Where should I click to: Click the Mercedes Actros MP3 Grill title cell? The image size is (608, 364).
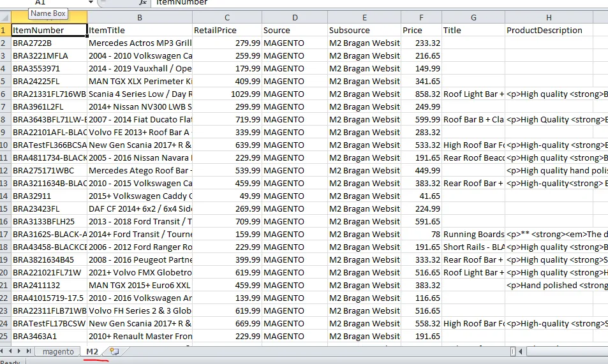coord(140,43)
